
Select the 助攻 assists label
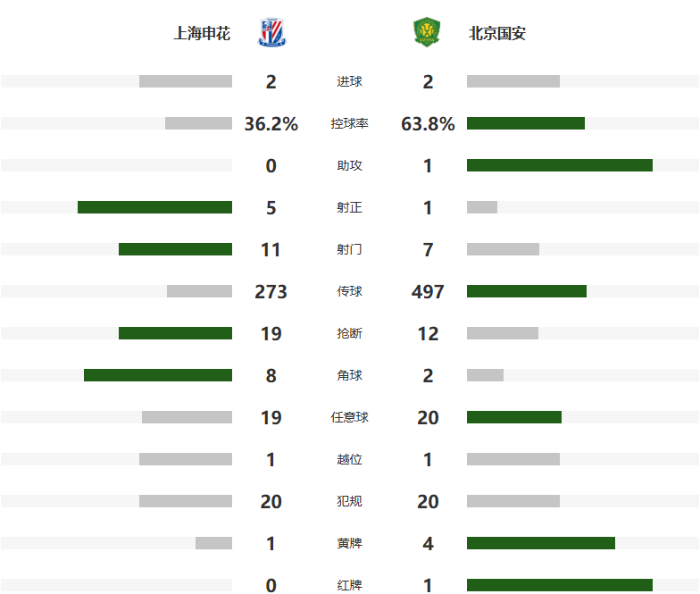click(350, 165)
